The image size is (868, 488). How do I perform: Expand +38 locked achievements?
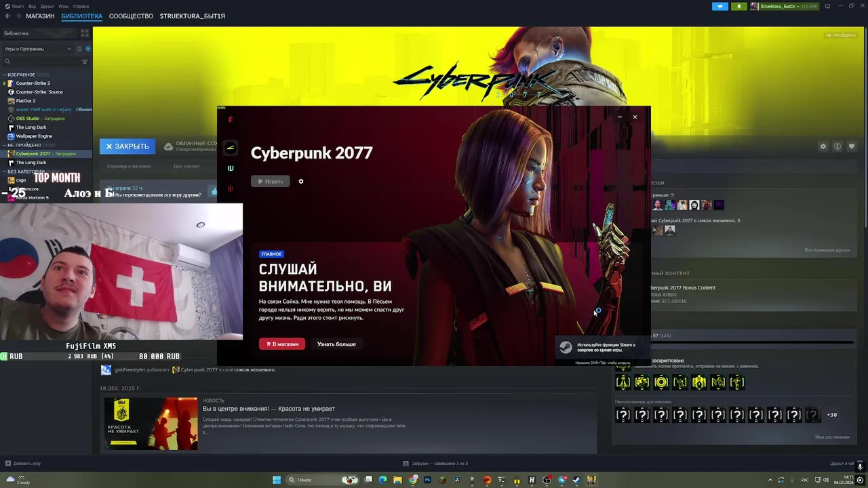[x=832, y=415]
